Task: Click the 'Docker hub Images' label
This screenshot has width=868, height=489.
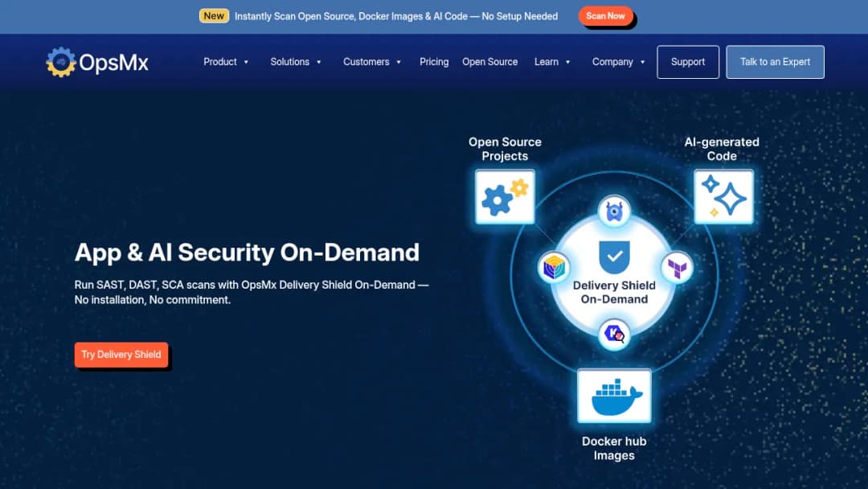Action: pos(614,449)
